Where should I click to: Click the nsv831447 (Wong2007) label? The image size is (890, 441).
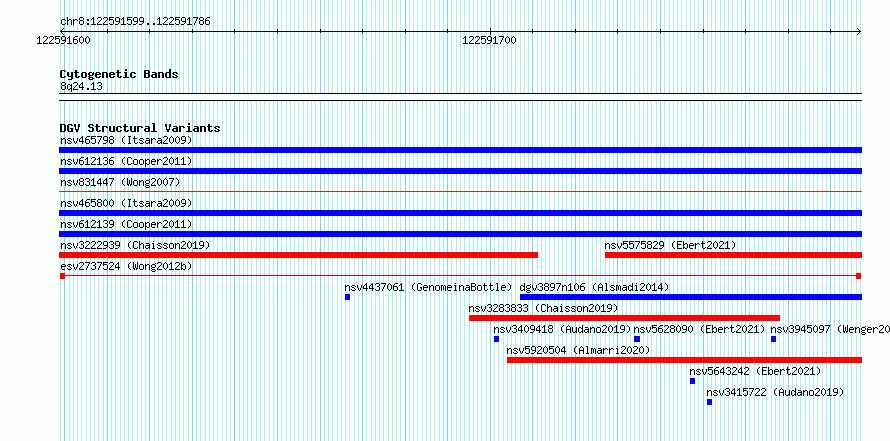click(120, 182)
